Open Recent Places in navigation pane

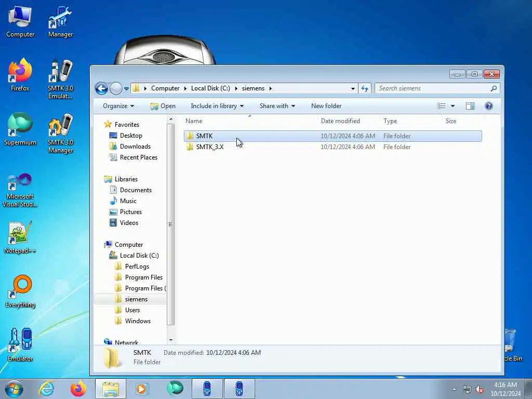pyautogui.click(x=138, y=157)
